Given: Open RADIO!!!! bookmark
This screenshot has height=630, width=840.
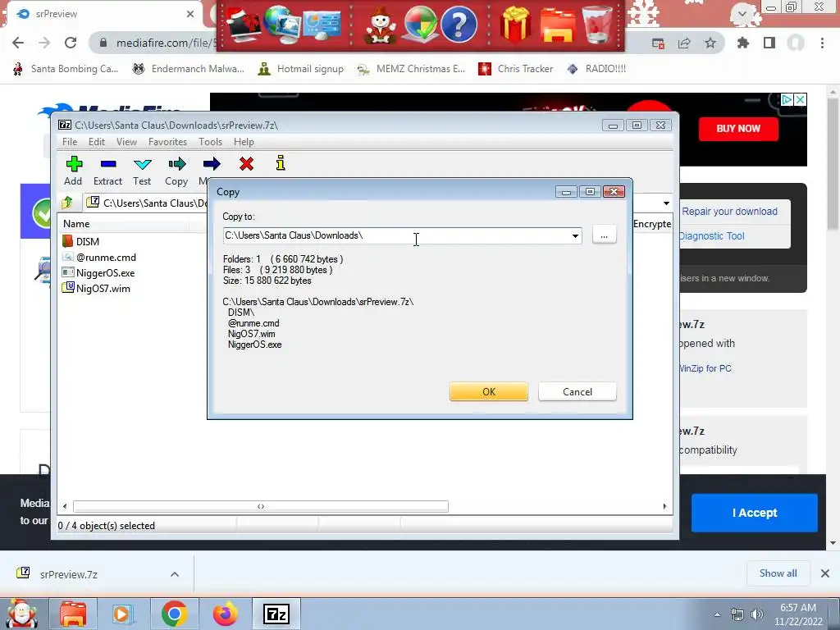Looking at the screenshot, I should point(596,69).
